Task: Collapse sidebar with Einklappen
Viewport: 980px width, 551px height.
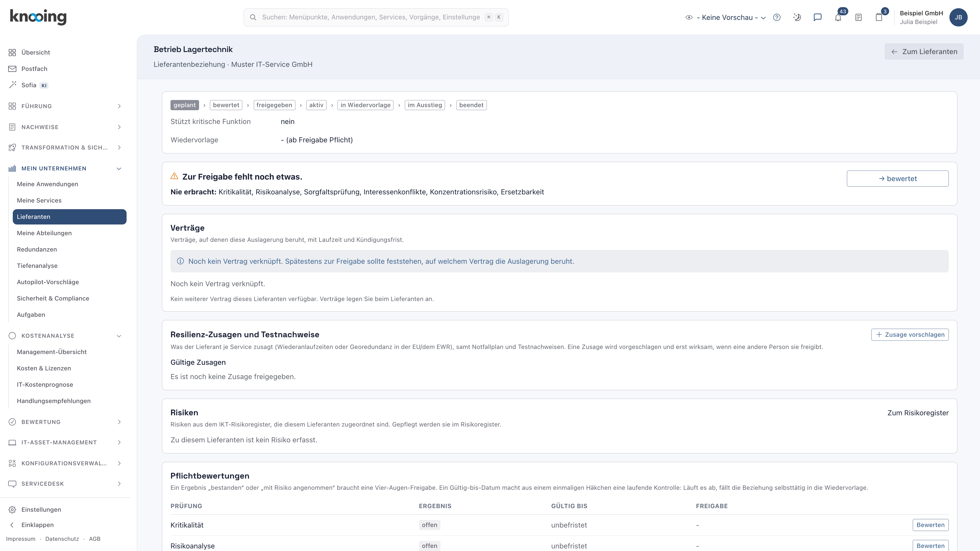Action: (x=37, y=525)
